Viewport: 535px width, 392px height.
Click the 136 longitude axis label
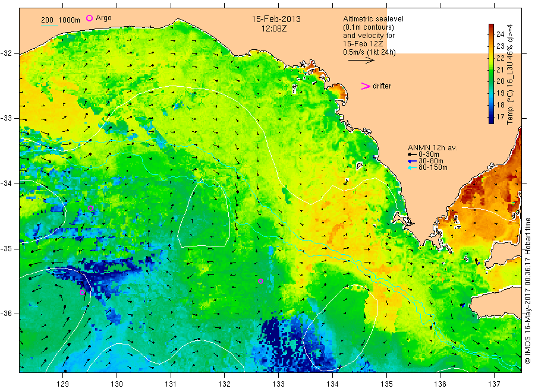click(440, 384)
